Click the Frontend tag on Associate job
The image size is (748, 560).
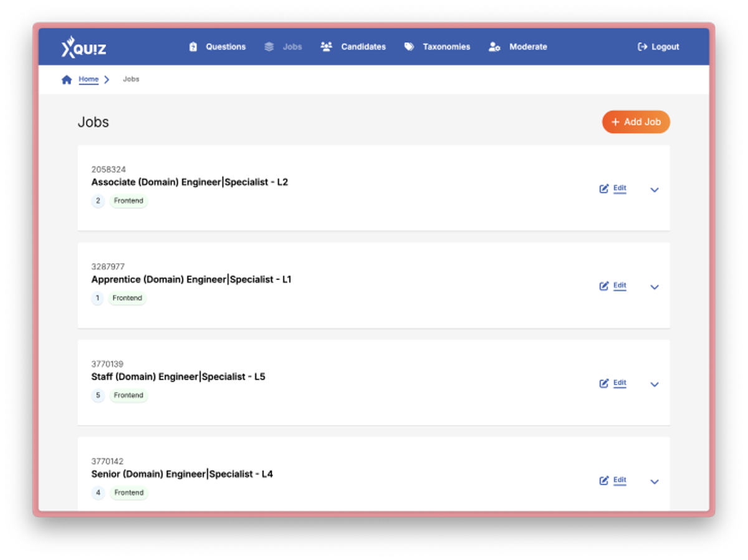(129, 201)
